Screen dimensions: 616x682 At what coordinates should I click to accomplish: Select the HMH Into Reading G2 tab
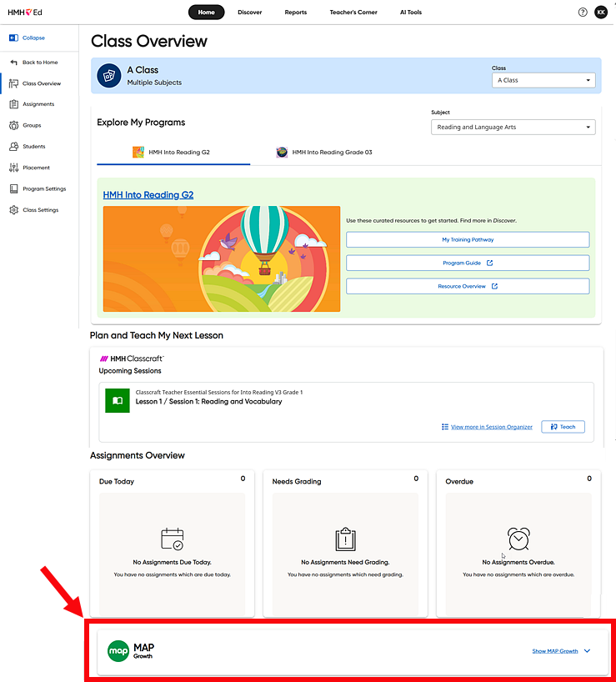[x=173, y=153]
